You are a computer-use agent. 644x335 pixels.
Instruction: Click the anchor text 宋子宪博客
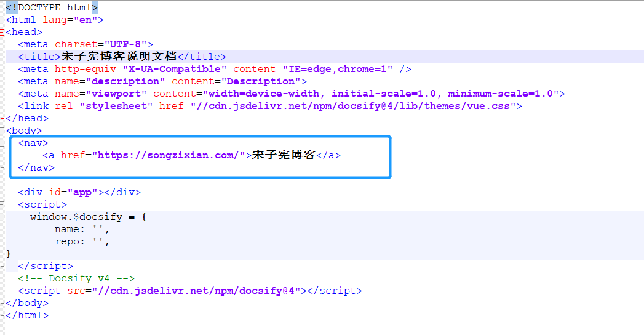284,155
